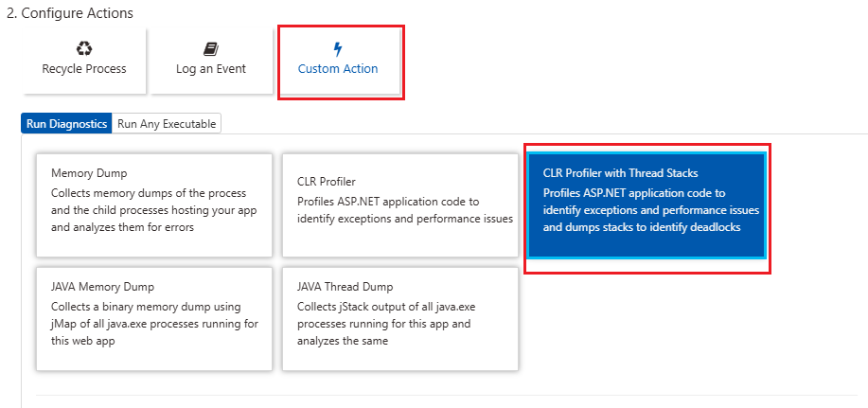The height and width of the screenshot is (408, 868).
Task: Click the JAVA Memory Dump description text
Action: pos(154,324)
